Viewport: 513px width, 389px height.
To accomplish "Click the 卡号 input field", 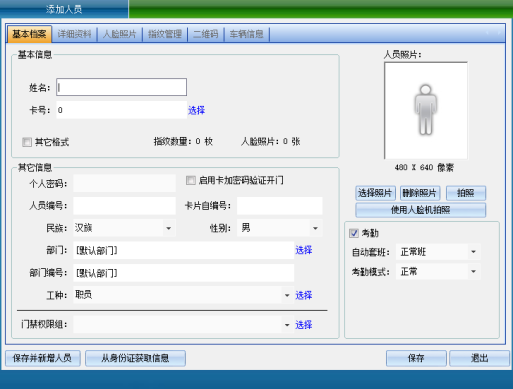I will (121, 110).
